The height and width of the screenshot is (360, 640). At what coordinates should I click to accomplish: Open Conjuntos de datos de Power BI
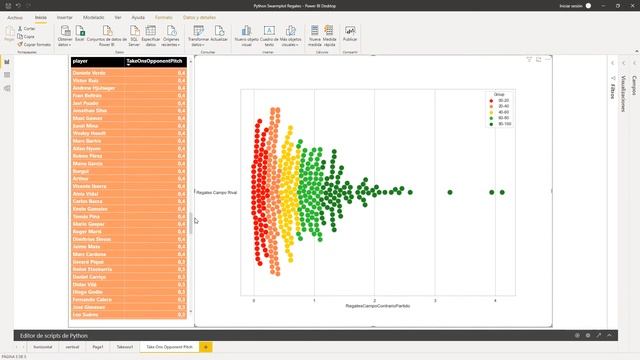tap(107, 36)
